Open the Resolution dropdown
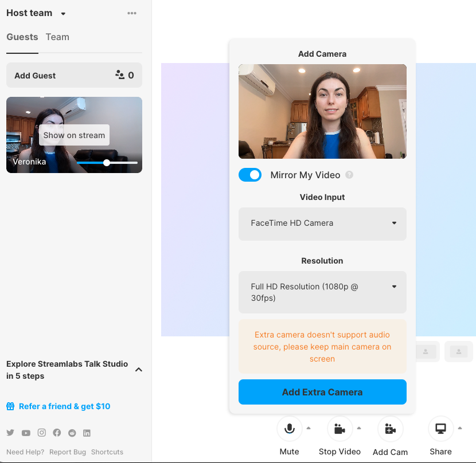 (322, 292)
